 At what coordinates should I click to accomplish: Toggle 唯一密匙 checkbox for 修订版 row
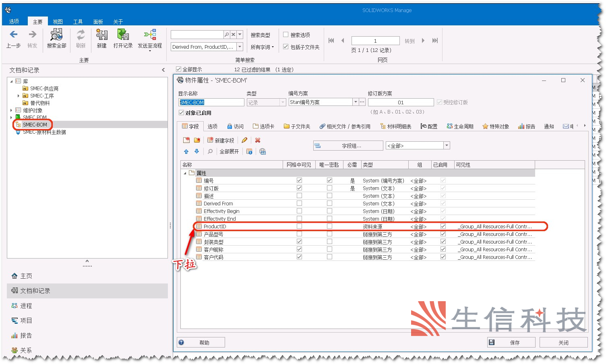[x=329, y=188]
